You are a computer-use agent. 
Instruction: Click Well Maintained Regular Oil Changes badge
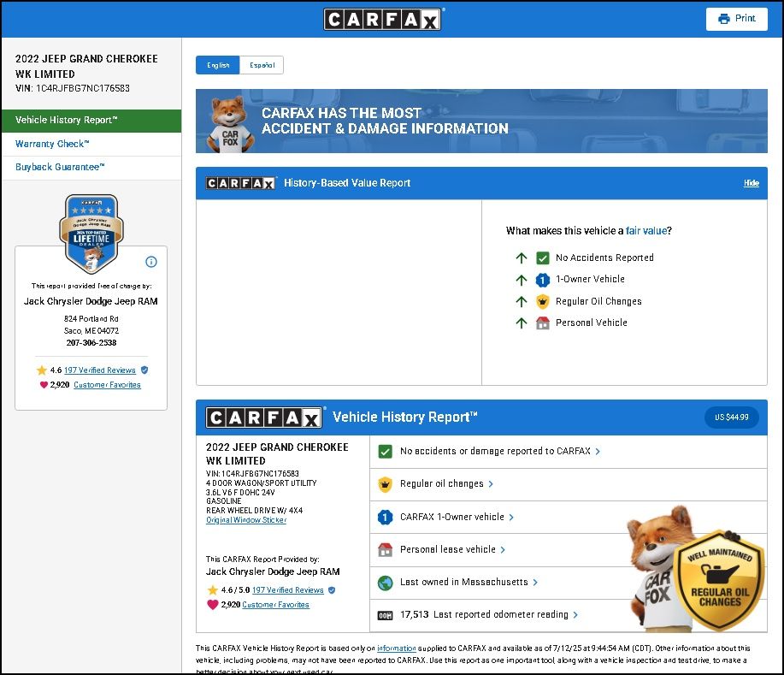click(x=719, y=580)
